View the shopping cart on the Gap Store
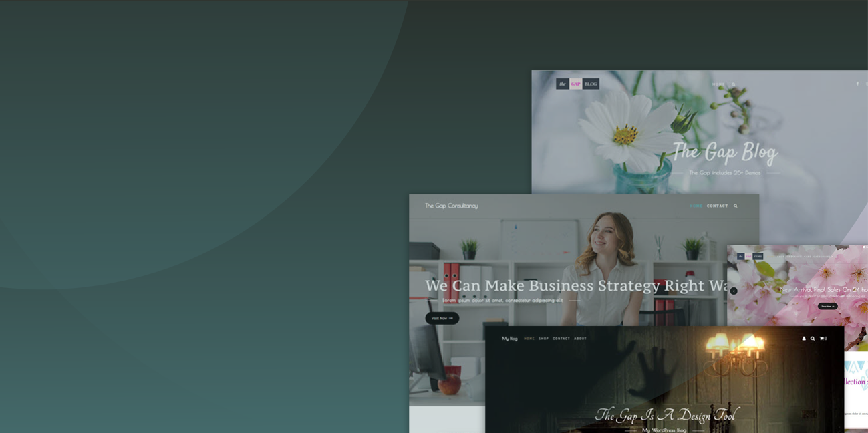Screen dimensions: 868x433 tap(866, 256)
